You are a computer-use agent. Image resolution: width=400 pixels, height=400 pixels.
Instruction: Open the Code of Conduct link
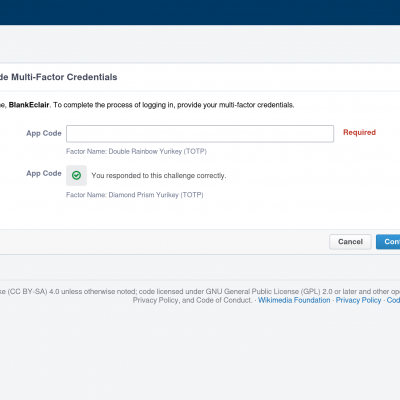pyautogui.click(x=393, y=300)
